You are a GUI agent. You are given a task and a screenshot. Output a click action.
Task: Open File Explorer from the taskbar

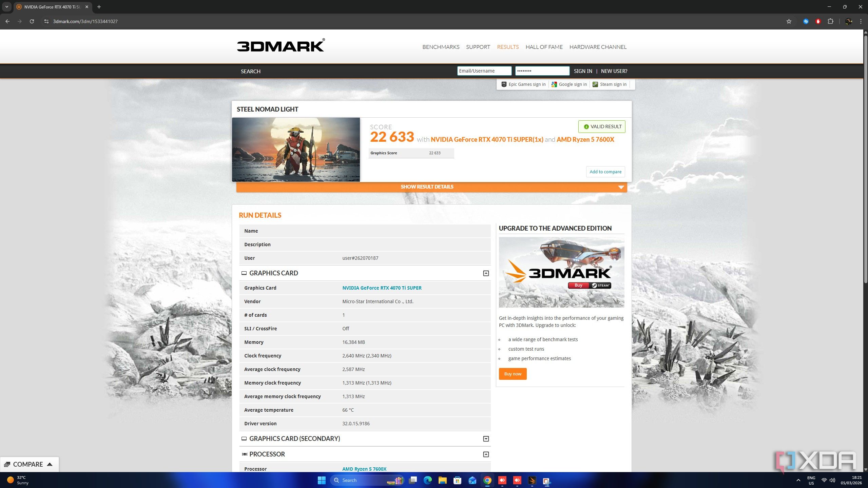(x=442, y=480)
